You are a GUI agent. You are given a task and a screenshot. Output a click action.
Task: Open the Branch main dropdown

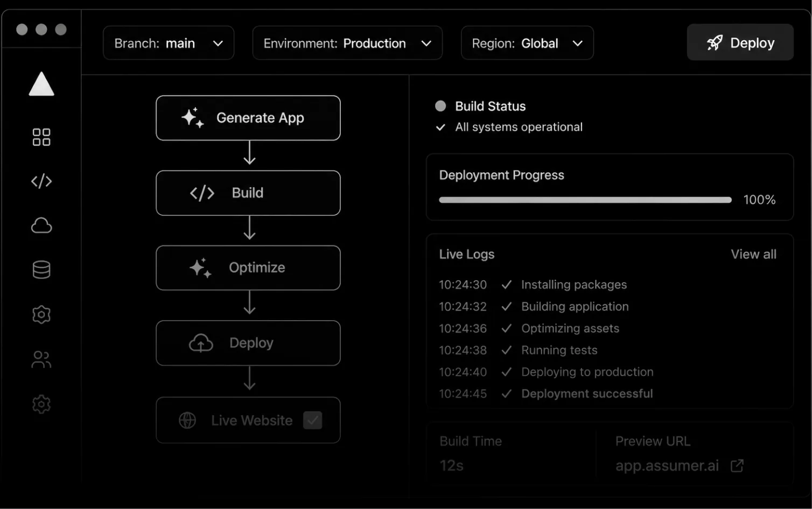coord(169,43)
